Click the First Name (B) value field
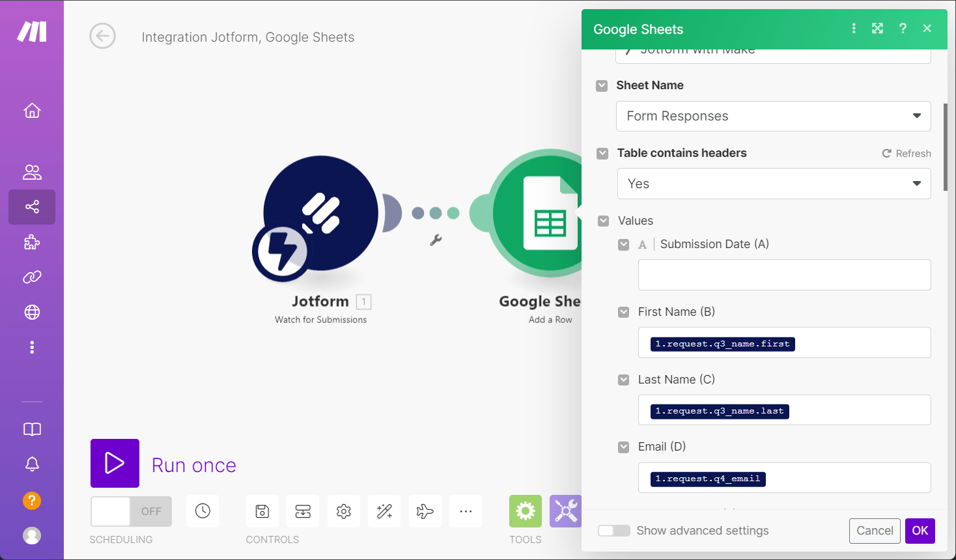This screenshot has width=956, height=560. [784, 343]
